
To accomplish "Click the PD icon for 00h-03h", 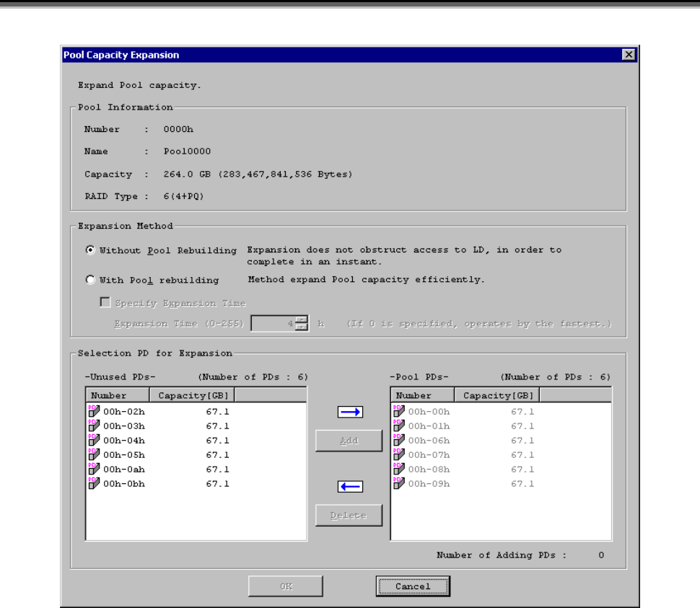I will tap(93, 426).
